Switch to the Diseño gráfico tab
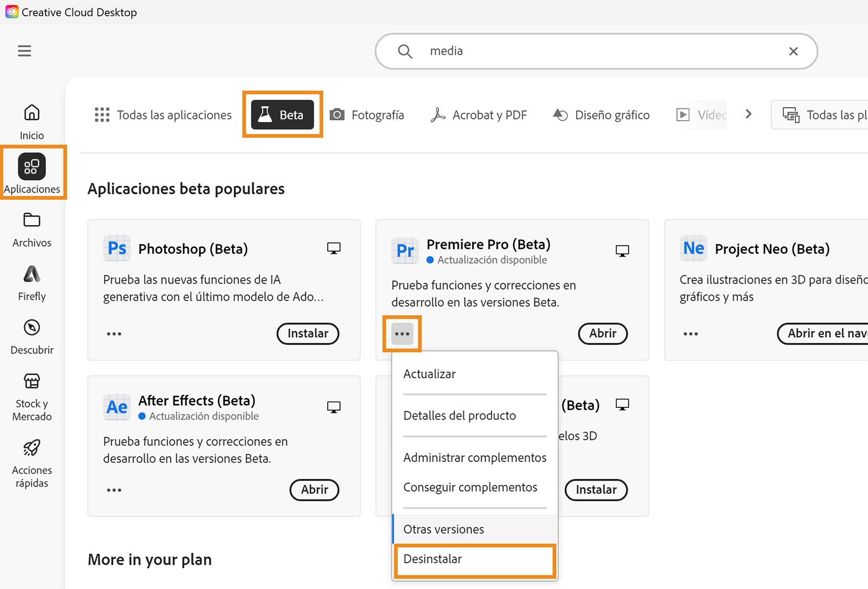The image size is (868, 589). click(x=601, y=114)
